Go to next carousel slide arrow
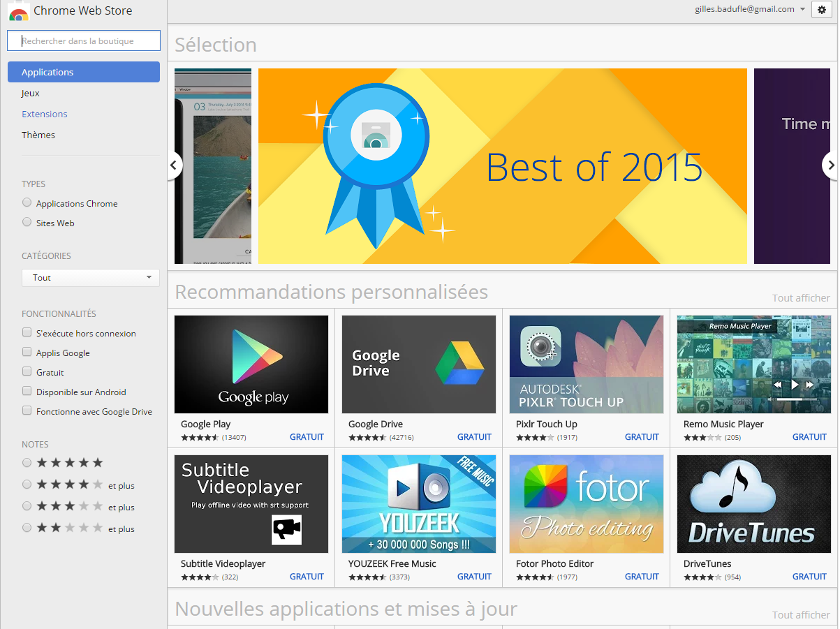The width and height of the screenshot is (840, 629). [x=830, y=165]
